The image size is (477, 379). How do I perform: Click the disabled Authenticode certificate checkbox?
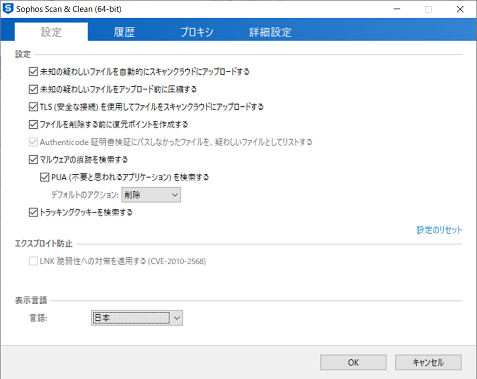33,142
